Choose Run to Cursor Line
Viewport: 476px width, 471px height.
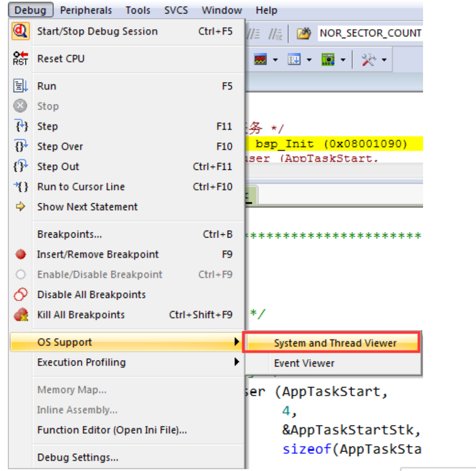point(127,187)
